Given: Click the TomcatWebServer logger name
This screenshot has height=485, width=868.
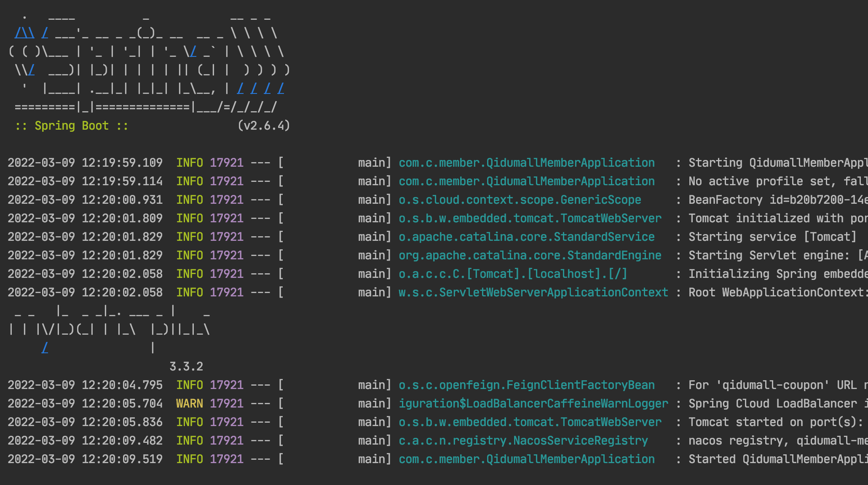Looking at the screenshot, I should click(530, 218).
